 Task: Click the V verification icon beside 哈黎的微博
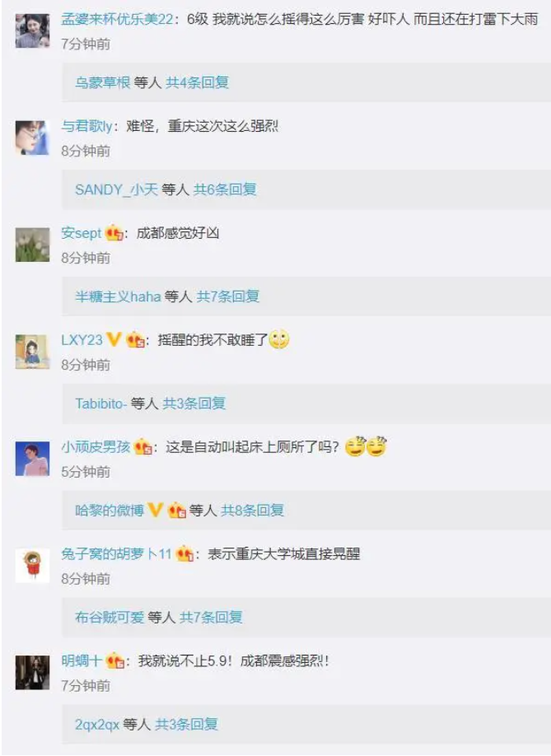(x=155, y=510)
